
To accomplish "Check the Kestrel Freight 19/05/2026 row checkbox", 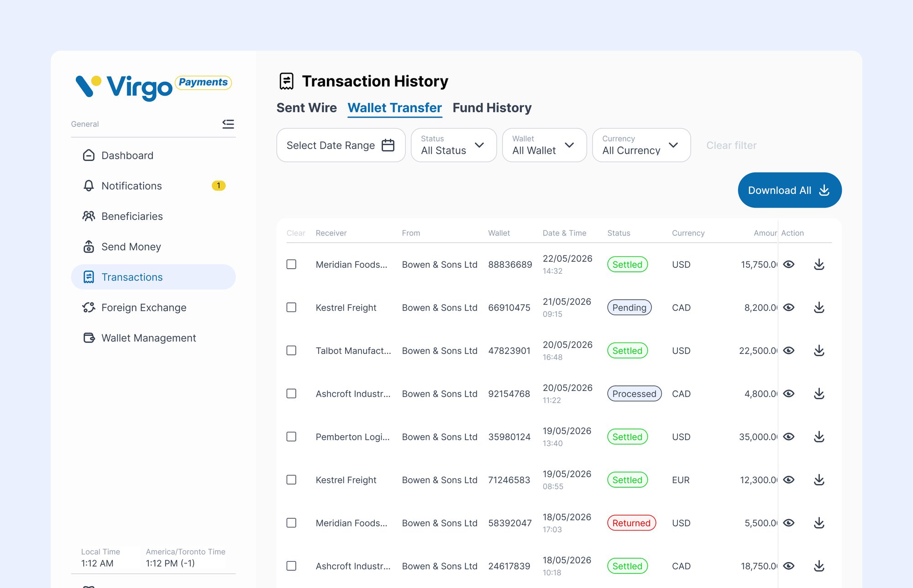I will [291, 480].
